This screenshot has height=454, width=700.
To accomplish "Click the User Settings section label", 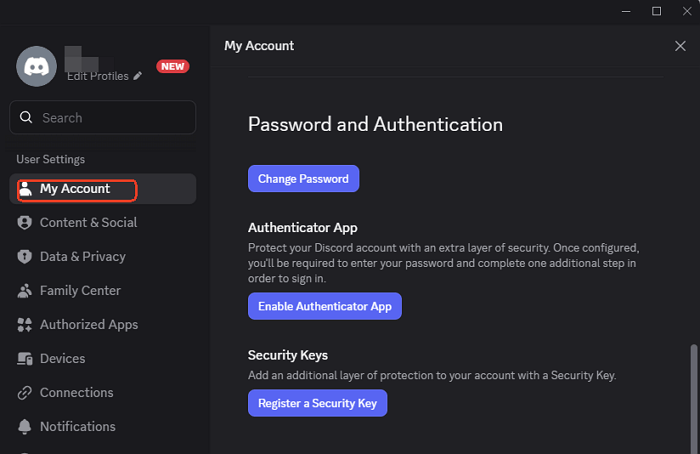I will point(50,159).
